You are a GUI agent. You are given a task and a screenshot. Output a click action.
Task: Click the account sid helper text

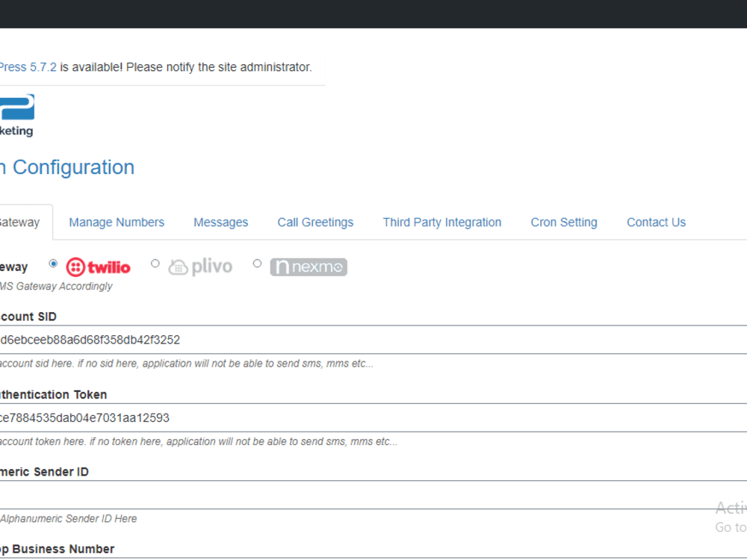click(x=187, y=364)
